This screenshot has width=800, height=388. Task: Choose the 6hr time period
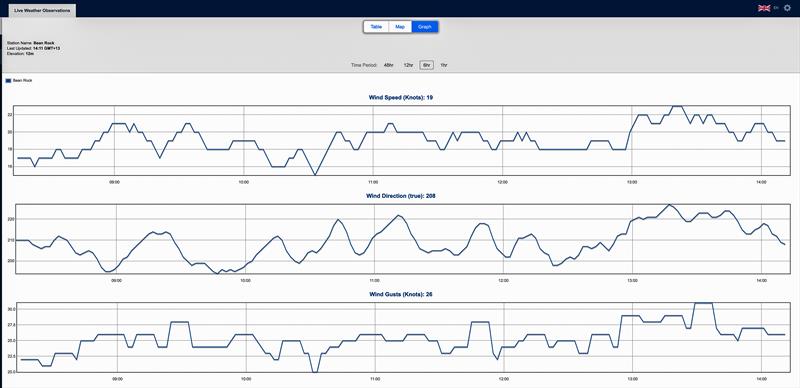tap(427, 65)
